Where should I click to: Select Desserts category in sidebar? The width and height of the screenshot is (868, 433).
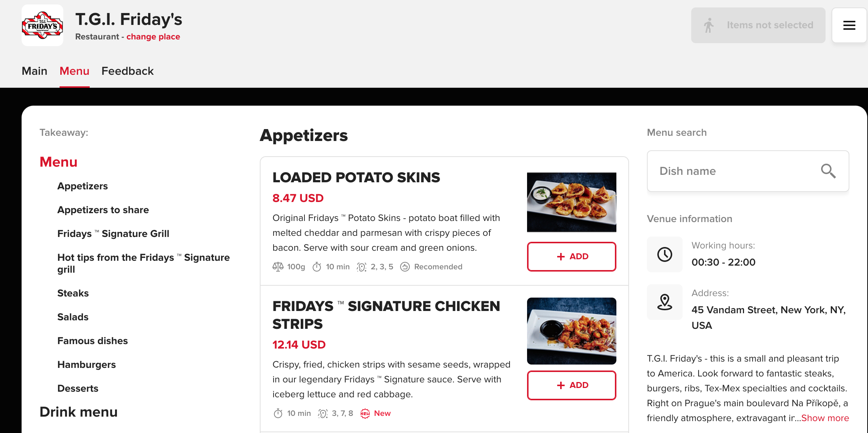[78, 388]
